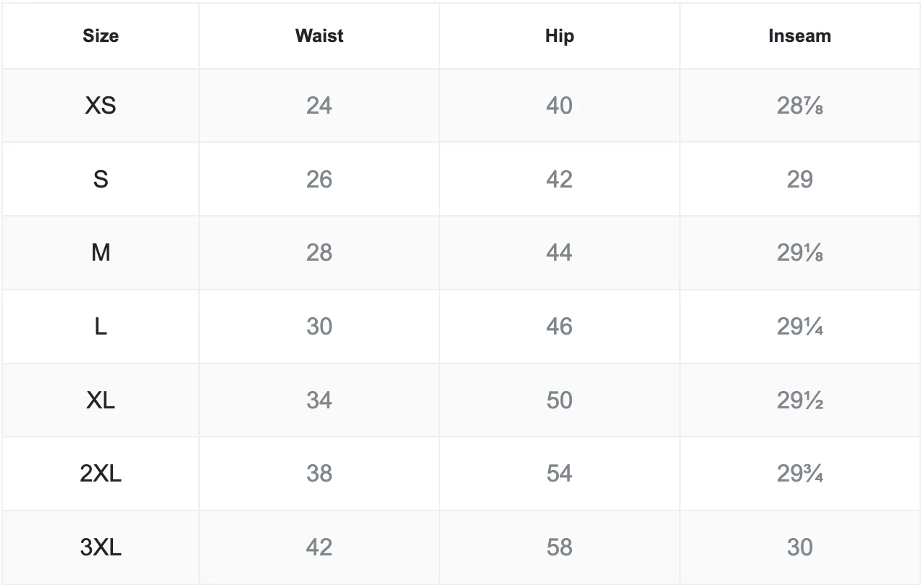The width and height of the screenshot is (921, 588).
Task: Click the Hip column header
Action: click(x=559, y=36)
